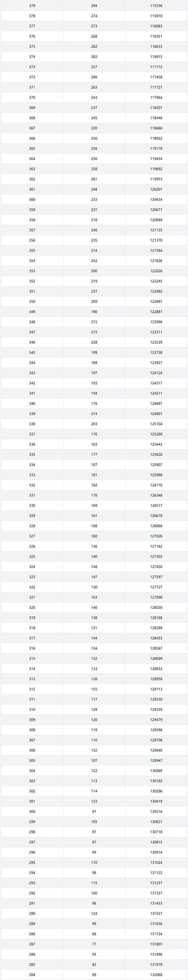Select the score cell 379
The height and width of the screenshot is (980, 188).
(32, 6)
